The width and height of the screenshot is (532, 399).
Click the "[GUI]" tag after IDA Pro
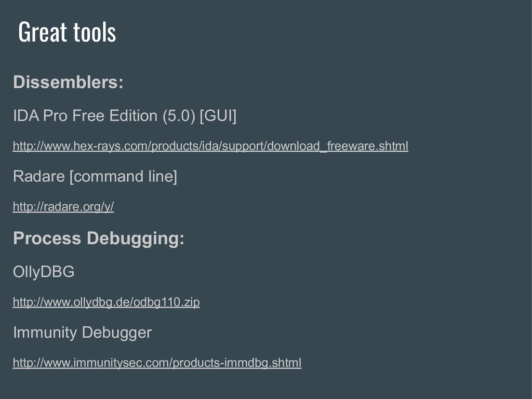click(x=218, y=116)
